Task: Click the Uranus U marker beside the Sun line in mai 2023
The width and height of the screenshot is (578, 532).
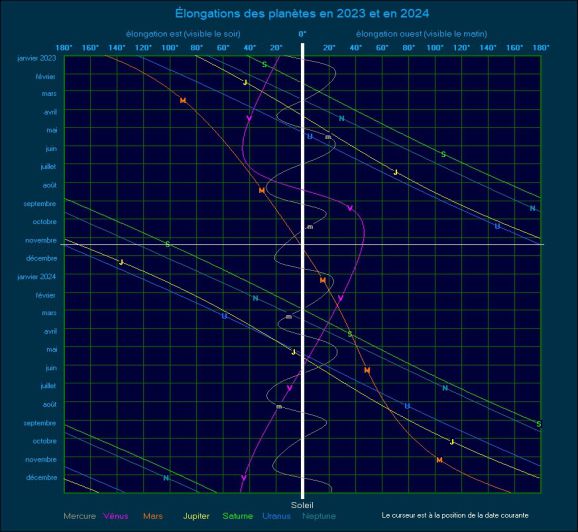Action: (x=310, y=136)
